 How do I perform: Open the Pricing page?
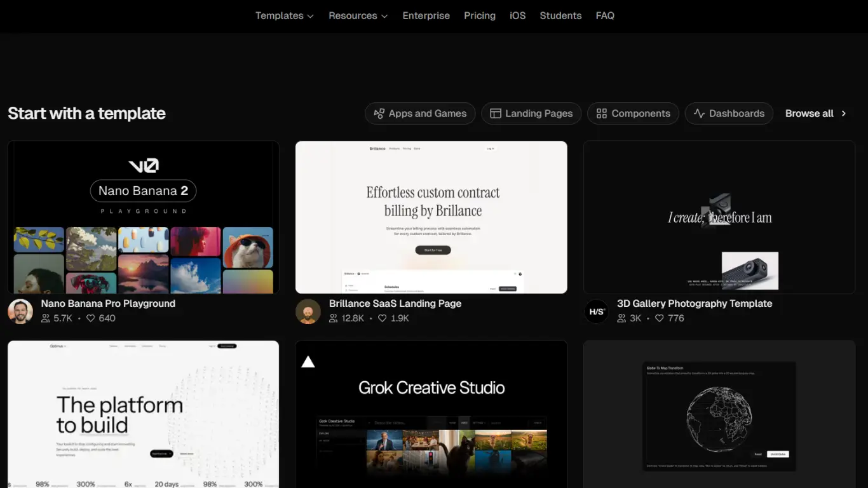(480, 16)
